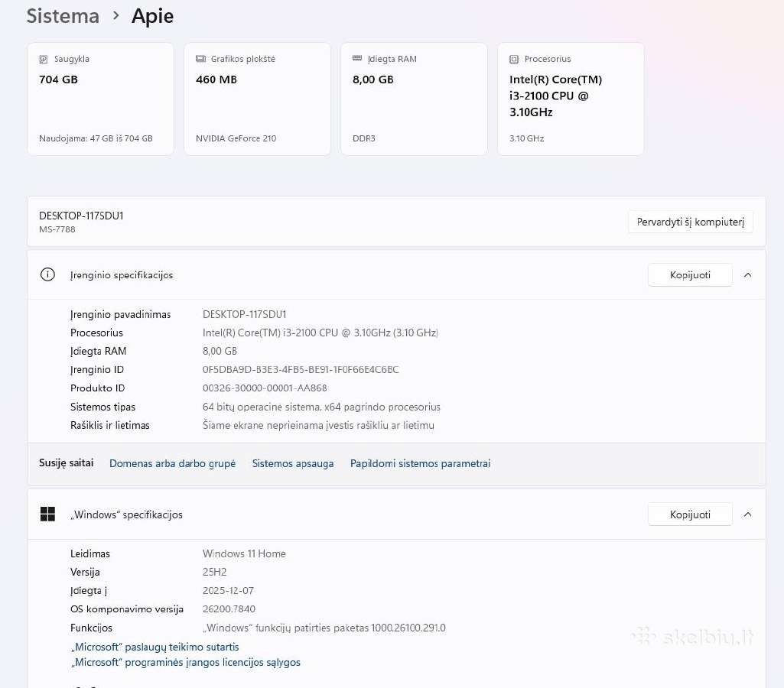Click the Sistemos tipas label
This screenshot has height=688, width=784.
pyautogui.click(x=102, y=407)
